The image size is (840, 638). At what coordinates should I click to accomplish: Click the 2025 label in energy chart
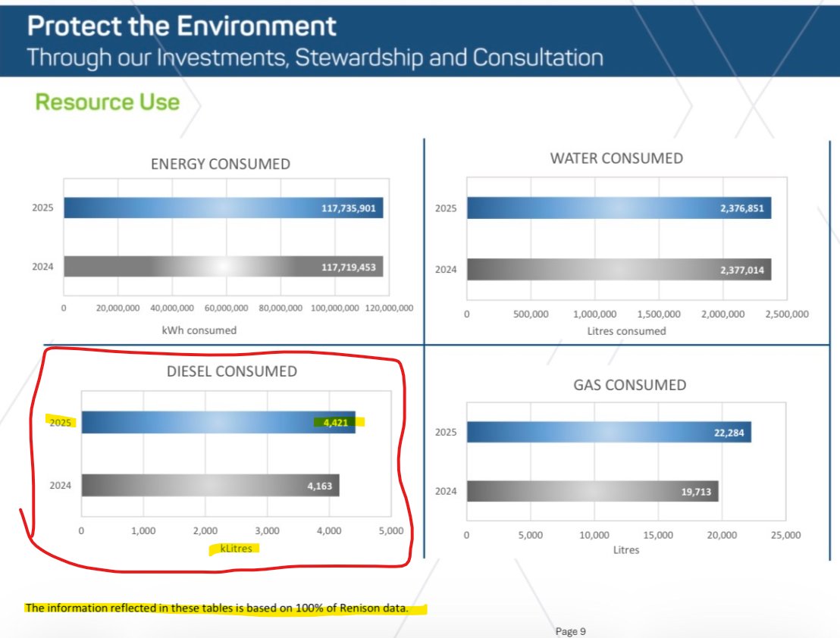pyautogui.click(x=42, y=208)
